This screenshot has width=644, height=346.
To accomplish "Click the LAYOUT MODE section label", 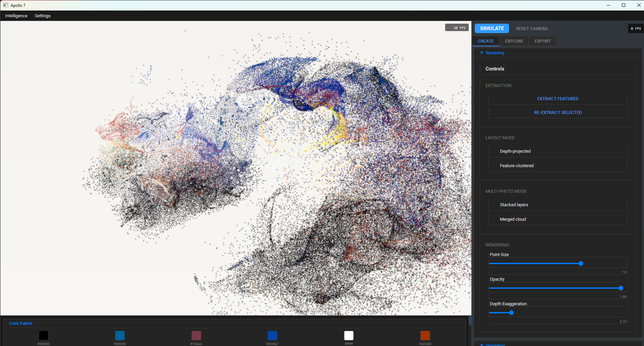I will click(x=500, y=138).
